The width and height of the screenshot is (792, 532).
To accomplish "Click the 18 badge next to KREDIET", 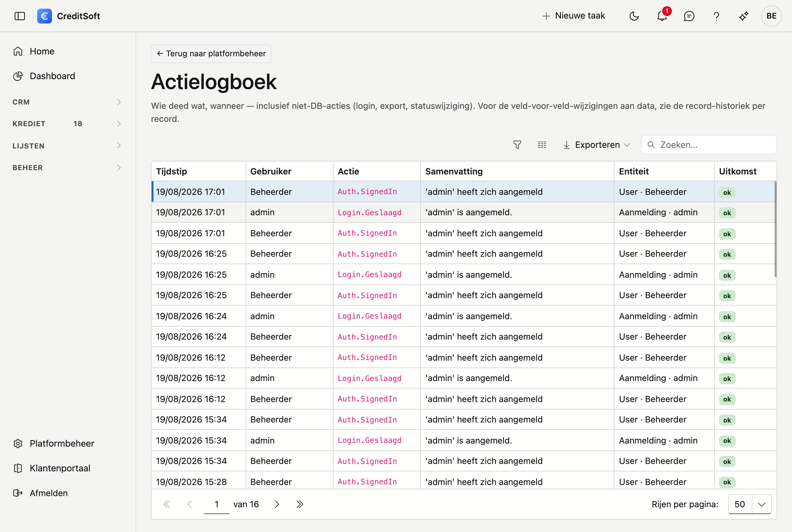I will tap(78, 124).
